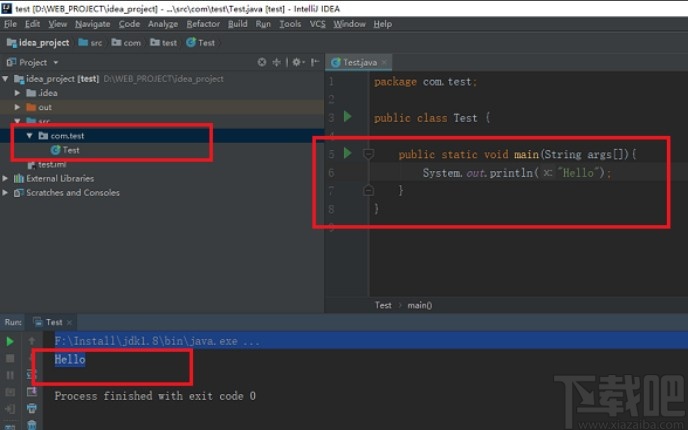The width and height of the screenshot is (688, 430).
Task: Open the Build menu
Action: pos(238,24)
